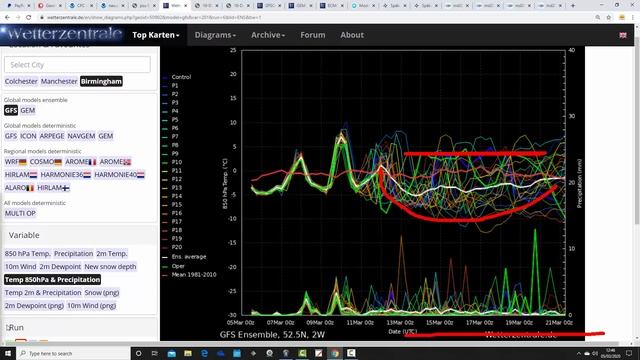Open the About page
The width and height of the screenshot is (640, 360).
pyautogui.click(x=352, y=35)
